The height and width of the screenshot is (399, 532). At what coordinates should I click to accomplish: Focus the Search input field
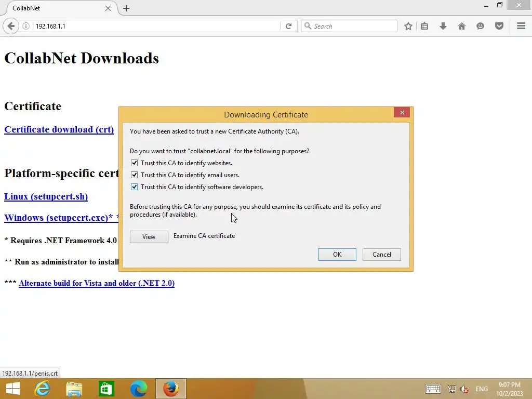pos(349,26)
